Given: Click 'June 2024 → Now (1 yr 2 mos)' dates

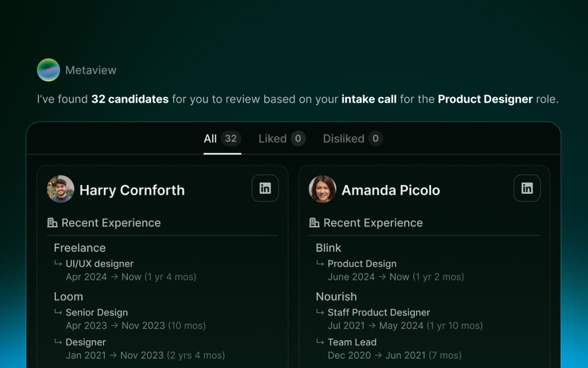Looking at the screenshot, I should click(396, 277).
